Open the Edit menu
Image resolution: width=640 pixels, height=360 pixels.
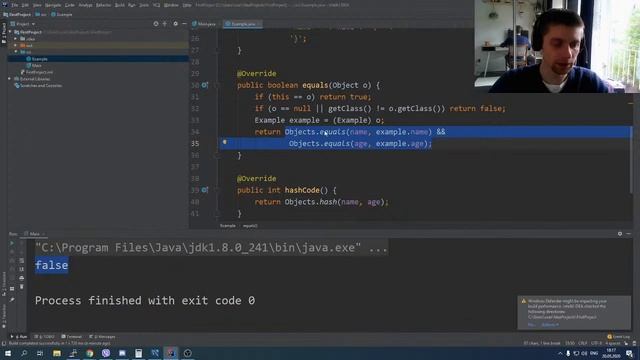(x=25, y=5)
